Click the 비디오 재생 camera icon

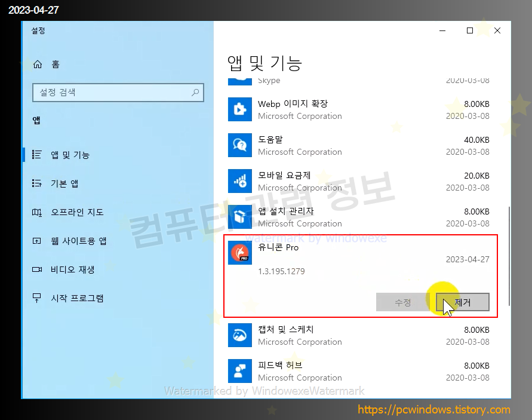pyautogui.click(x=36, y=269)
